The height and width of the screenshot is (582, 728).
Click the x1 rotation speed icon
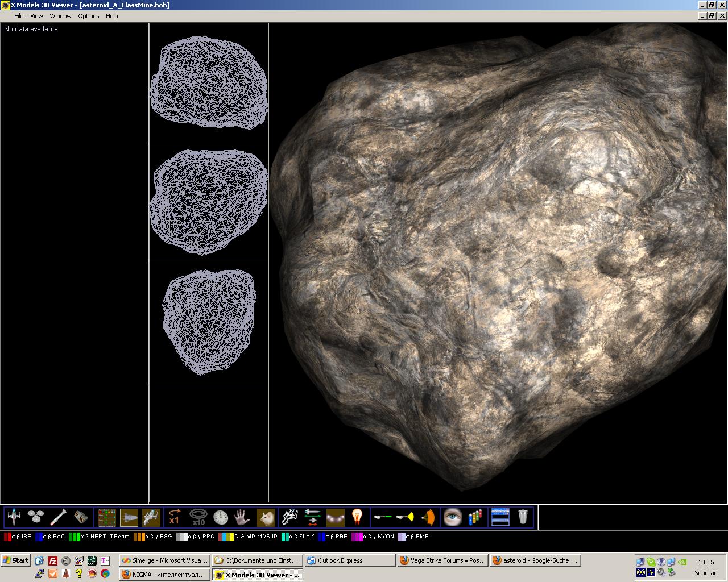coord(174,517)
